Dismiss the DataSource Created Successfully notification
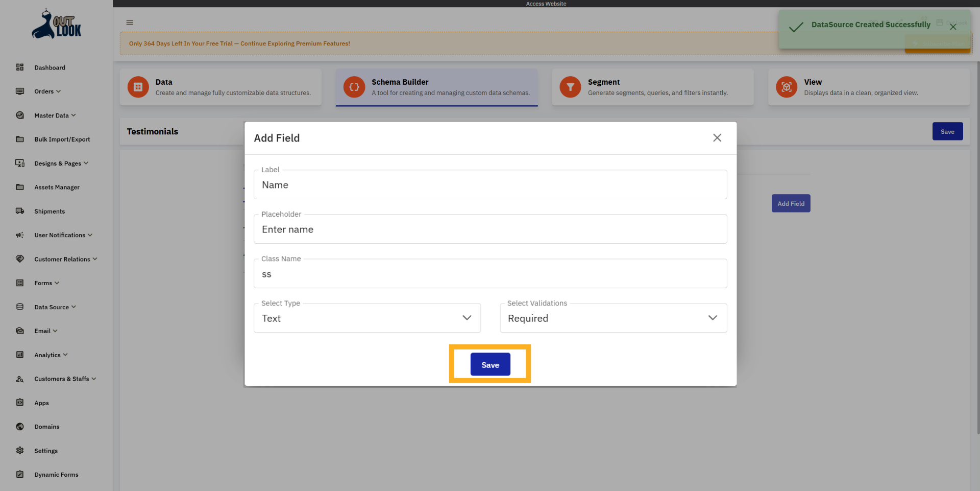980x491 pixels. (953, 27)
